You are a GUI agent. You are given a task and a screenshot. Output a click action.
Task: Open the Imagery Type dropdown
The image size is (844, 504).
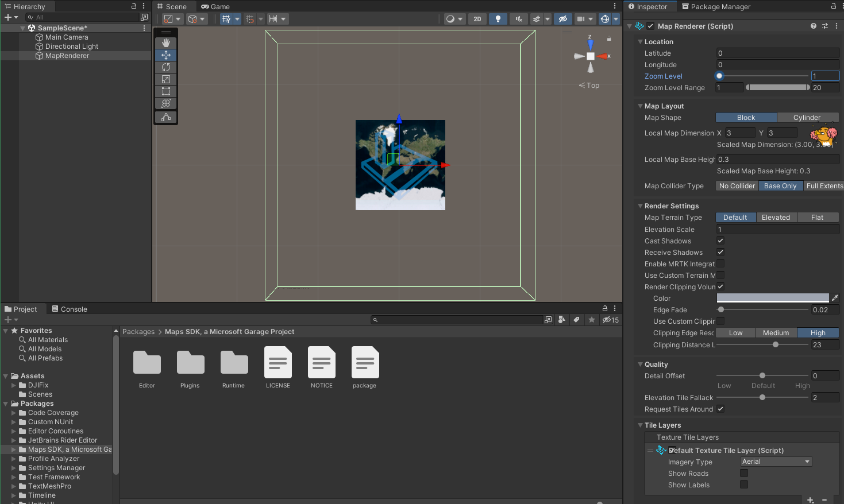tap(776, 462)
